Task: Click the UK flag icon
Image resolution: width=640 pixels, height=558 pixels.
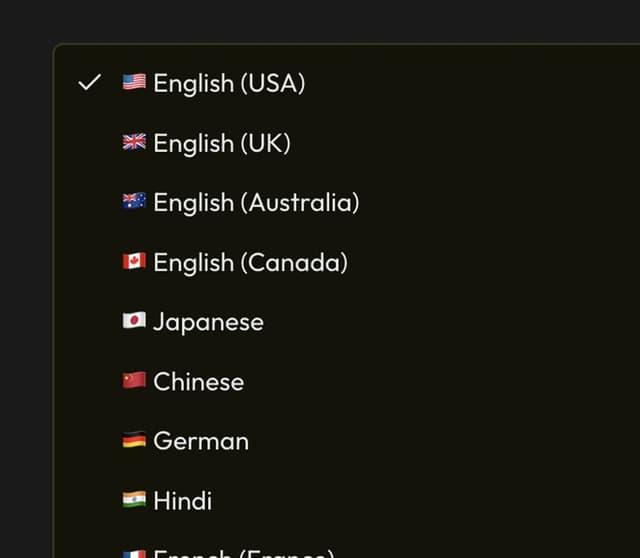Action: point(134,142)
